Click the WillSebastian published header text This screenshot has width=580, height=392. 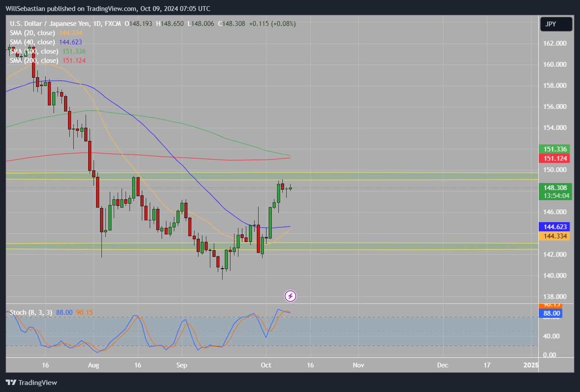pyautogui.click(x=108, y=8)
